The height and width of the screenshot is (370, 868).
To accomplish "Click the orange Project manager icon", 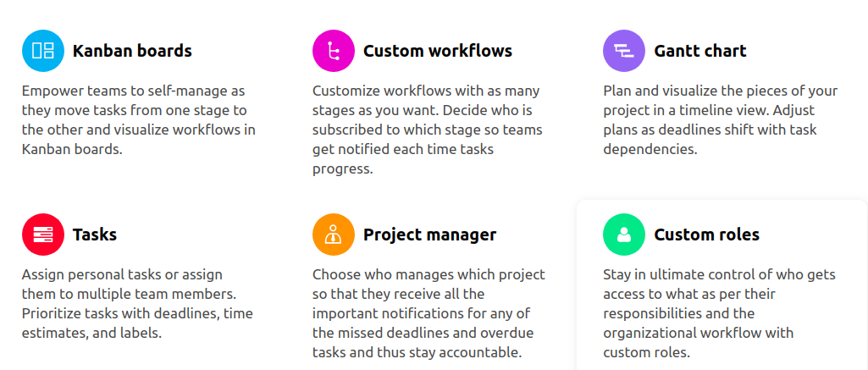I will (x=334, y=235).
